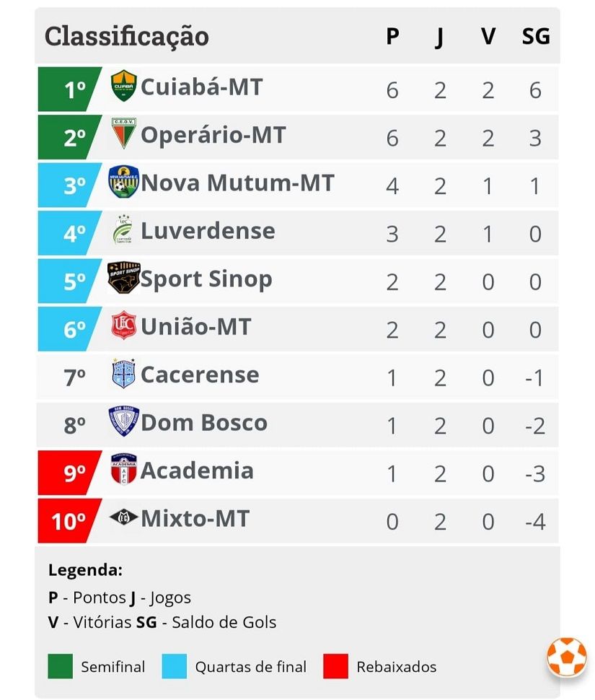The height and width of the screenshot is (700, 595).
Task: Select the blue Quartas de final swatch
Action: click(174, 667)
